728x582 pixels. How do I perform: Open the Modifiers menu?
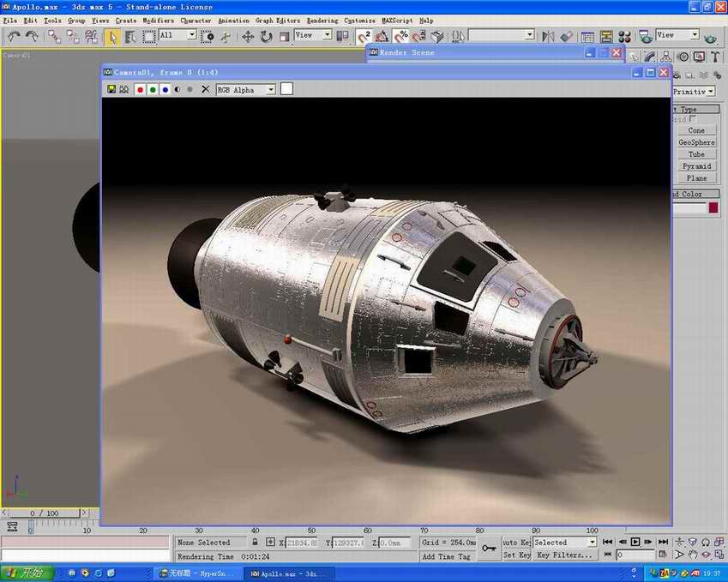pos(158,21)
